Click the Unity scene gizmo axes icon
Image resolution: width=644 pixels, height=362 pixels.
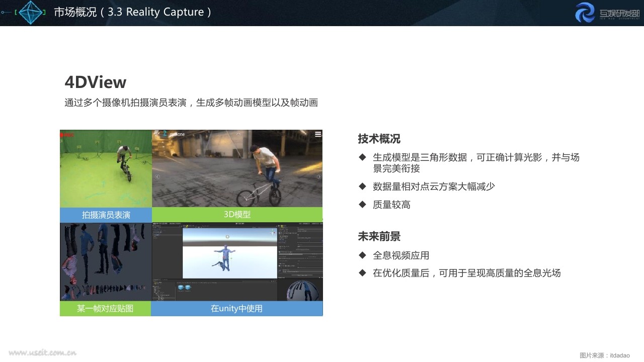[x=273, y=233]
